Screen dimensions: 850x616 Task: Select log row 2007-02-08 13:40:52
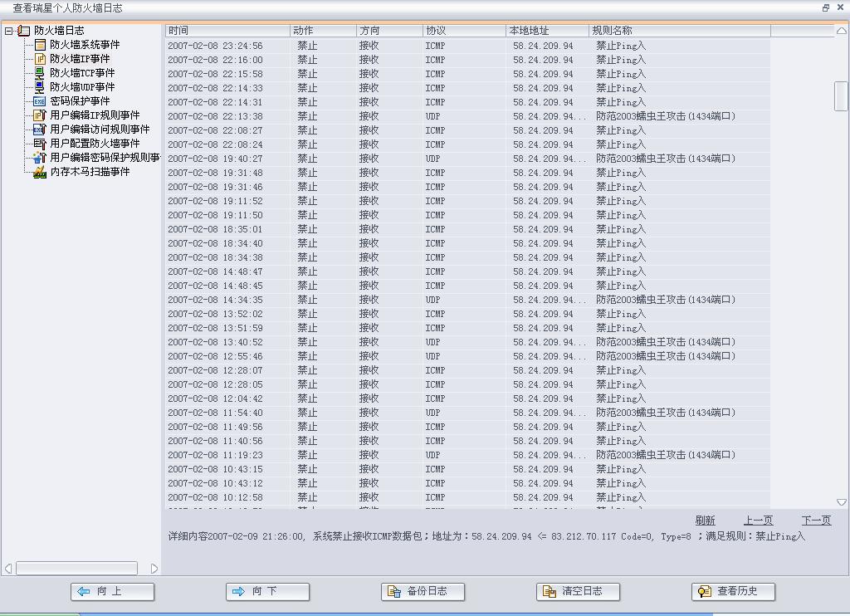tap(468, 342)
